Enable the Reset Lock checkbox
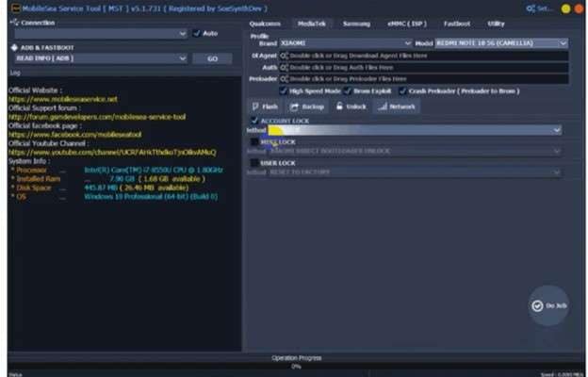Viewport: 588px width, 377px height. [x=254, y=141]
